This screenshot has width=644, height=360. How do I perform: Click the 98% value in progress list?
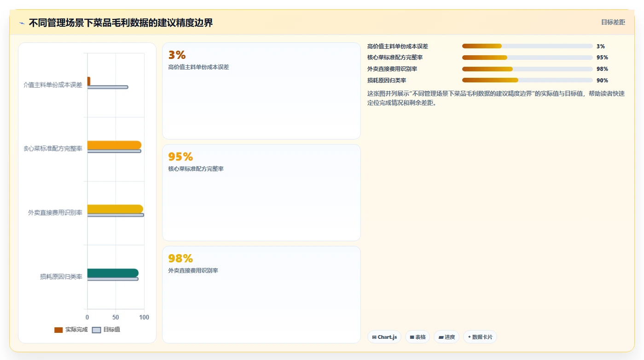pos(602,69)
